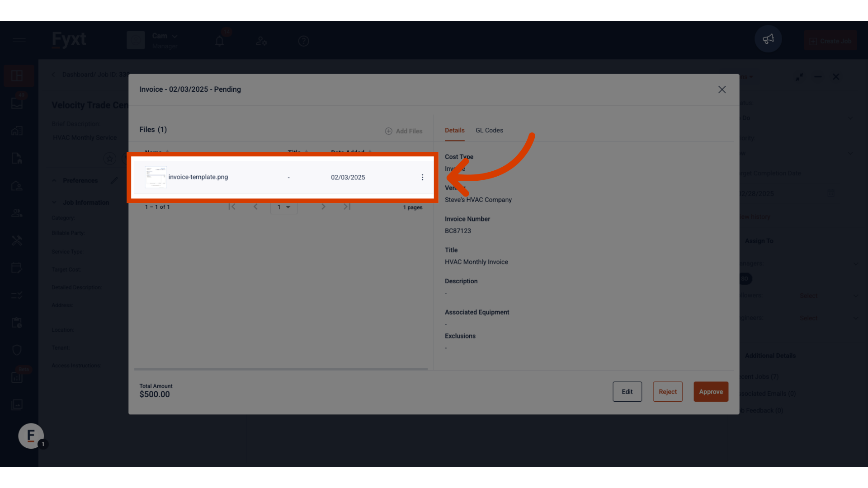Open the page number dropdown
This screenshot has height=488, width=868.
284,207
